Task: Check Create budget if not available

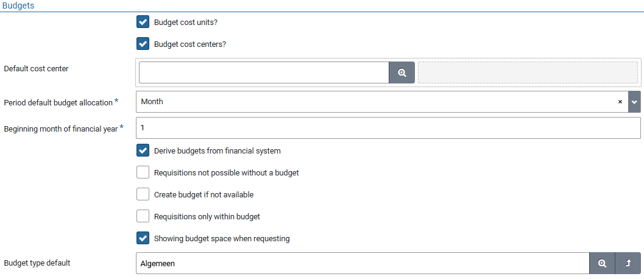Action: (143, 194)
